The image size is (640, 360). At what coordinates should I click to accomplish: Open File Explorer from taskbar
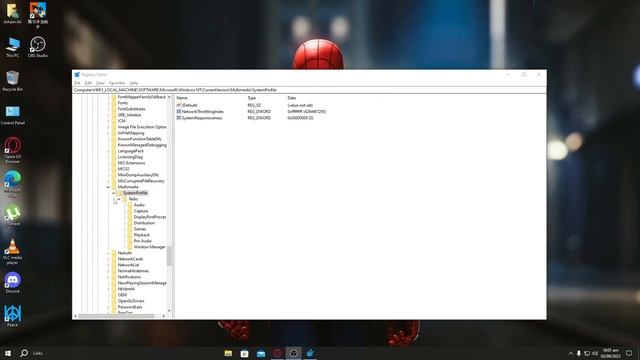click(x=228, y=353)
